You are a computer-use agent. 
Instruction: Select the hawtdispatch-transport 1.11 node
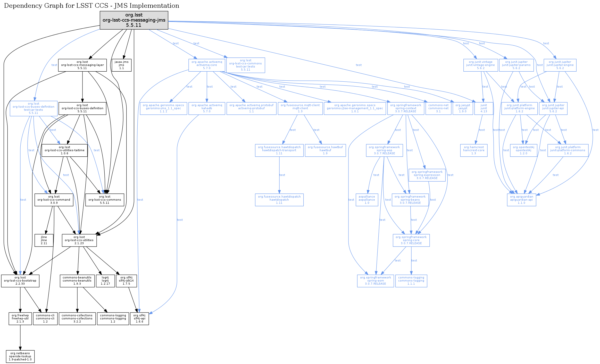tap(279, 150)
